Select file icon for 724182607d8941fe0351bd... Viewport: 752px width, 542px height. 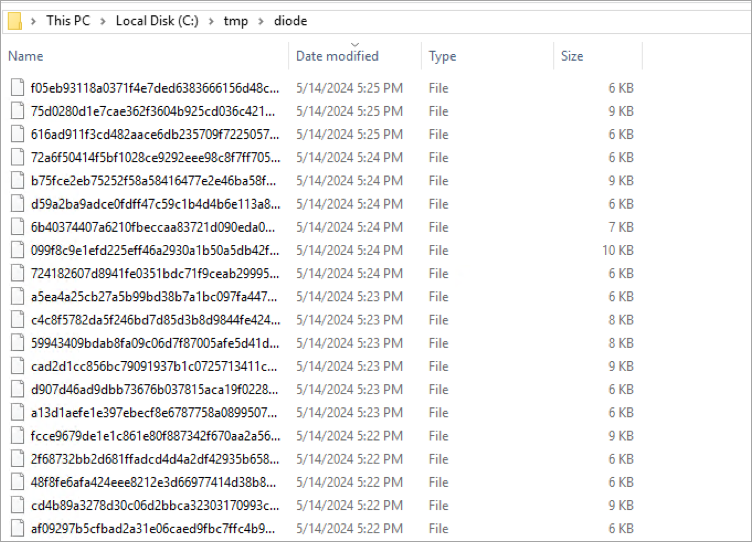point(18,273)
